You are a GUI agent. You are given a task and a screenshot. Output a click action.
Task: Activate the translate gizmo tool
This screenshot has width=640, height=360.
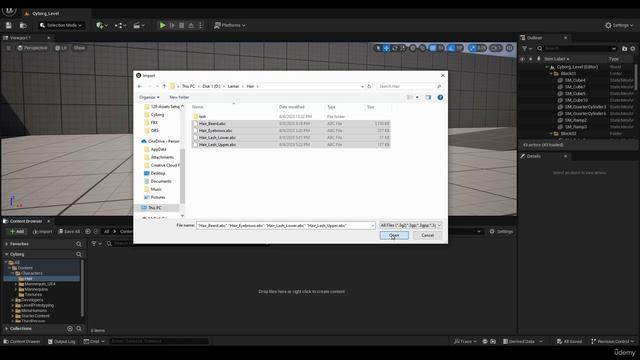coord(386,48)
